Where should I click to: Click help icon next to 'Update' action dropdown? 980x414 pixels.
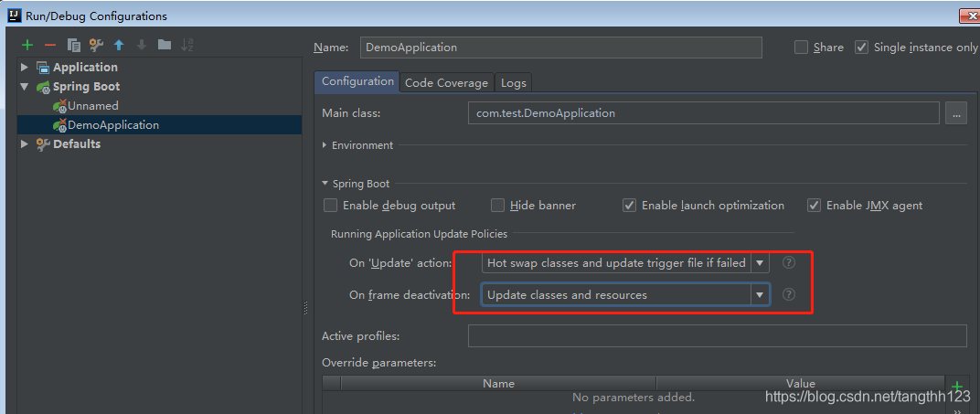(789, 262)
